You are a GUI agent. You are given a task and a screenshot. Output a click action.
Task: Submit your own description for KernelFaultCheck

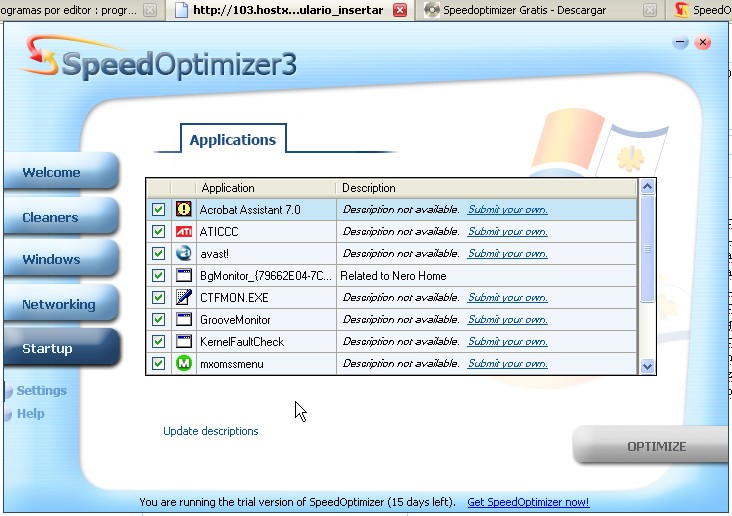[x=507, y=341]
